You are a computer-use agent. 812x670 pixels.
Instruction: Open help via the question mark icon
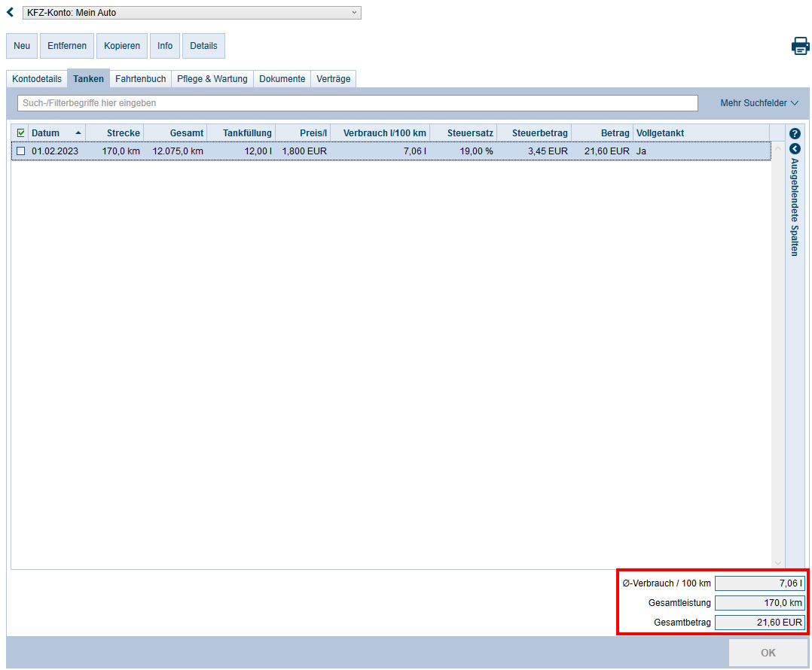pos(795,133)
